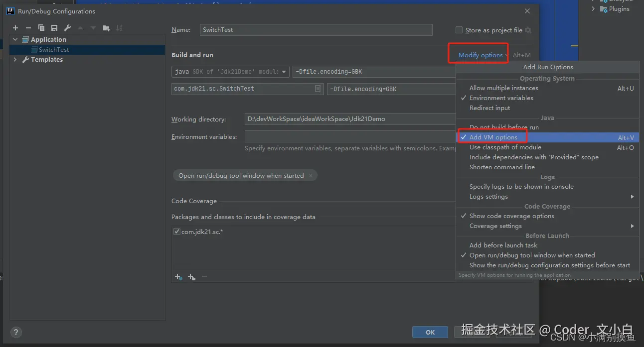644x347 pixels.
Task: Click the OK button
Action: click(x=430, y=332)
